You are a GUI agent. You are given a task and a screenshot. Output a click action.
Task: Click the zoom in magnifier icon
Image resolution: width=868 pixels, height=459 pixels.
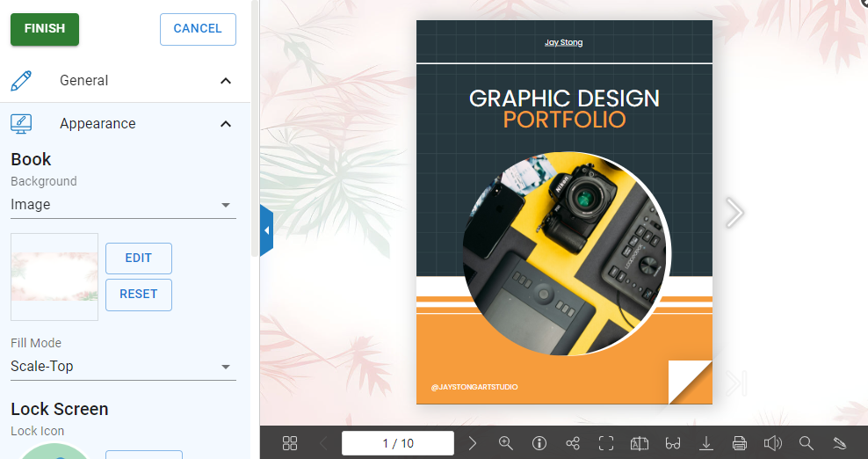point(506,443)
